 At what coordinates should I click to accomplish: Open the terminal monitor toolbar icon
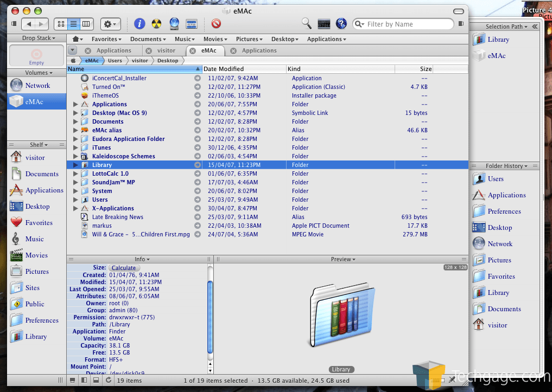[324, 24]
